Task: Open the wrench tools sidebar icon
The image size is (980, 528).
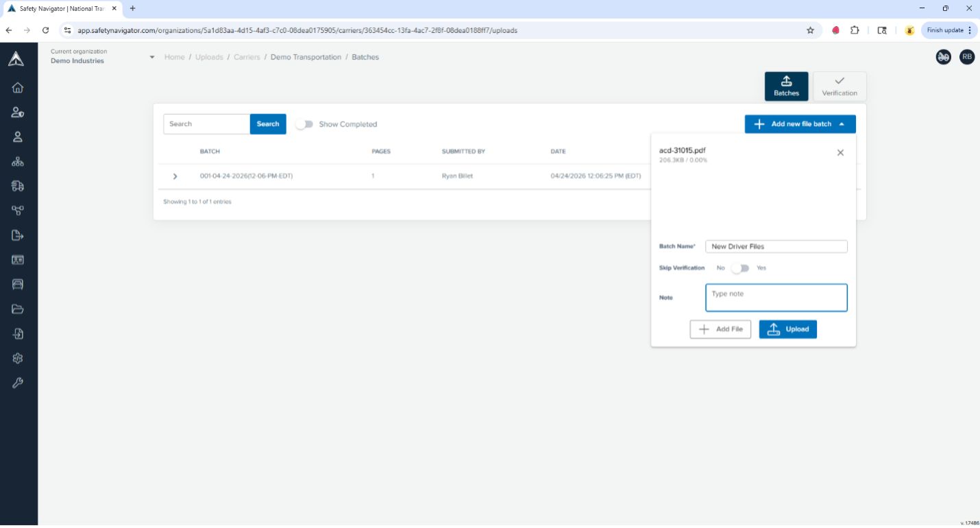Action: pyautogui.click(x=18, y=383)
